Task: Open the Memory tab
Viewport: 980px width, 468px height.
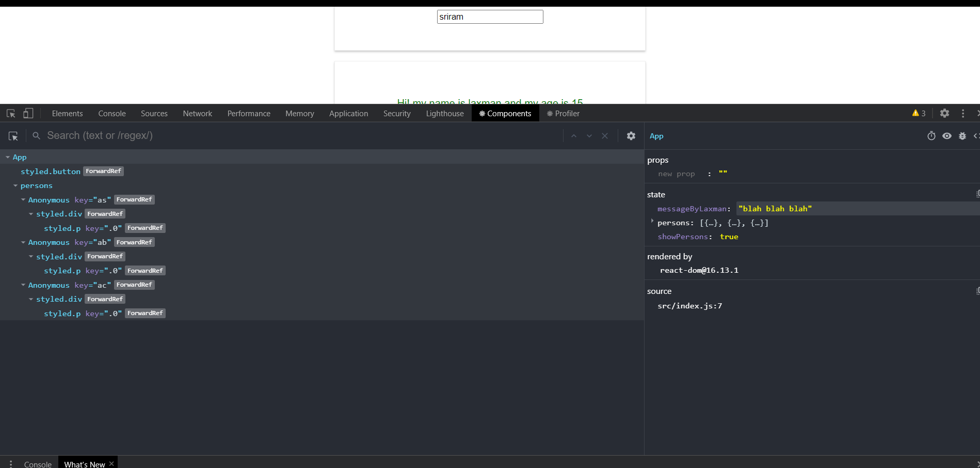Action: click(x=300, y=114)
